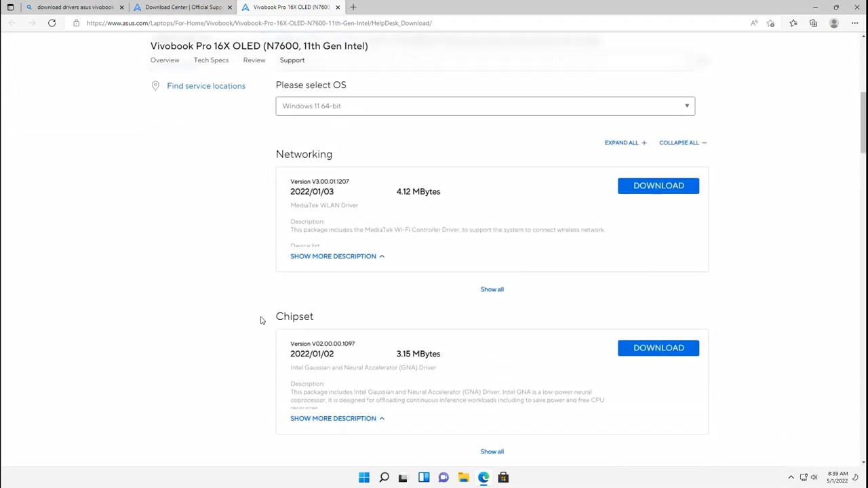Click Find service locations link

(206, 86)
